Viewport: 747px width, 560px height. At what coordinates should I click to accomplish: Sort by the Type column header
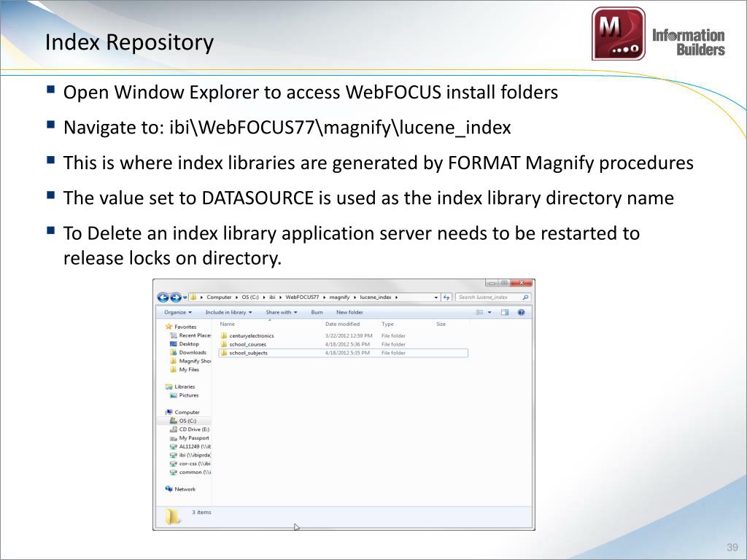click(x=387, y=324)
